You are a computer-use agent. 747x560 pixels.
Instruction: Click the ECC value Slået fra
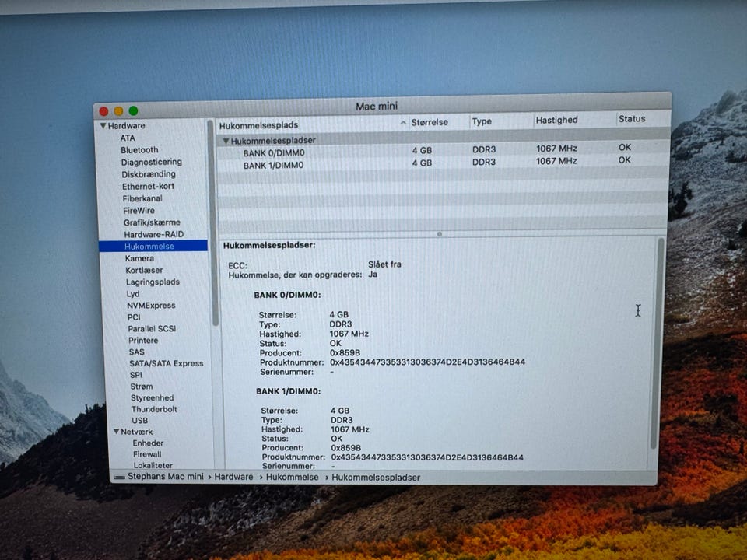click(x=384, y=264)
